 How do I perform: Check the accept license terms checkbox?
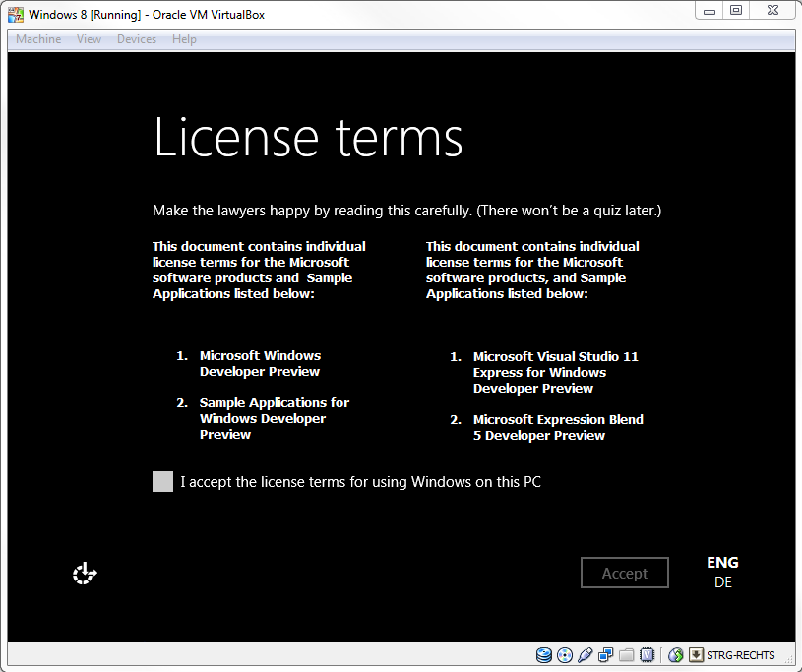coord(163,481)
